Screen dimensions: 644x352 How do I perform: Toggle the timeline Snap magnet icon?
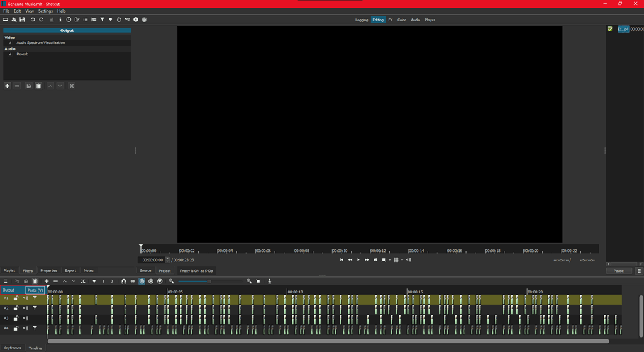[x=124, y=281]
